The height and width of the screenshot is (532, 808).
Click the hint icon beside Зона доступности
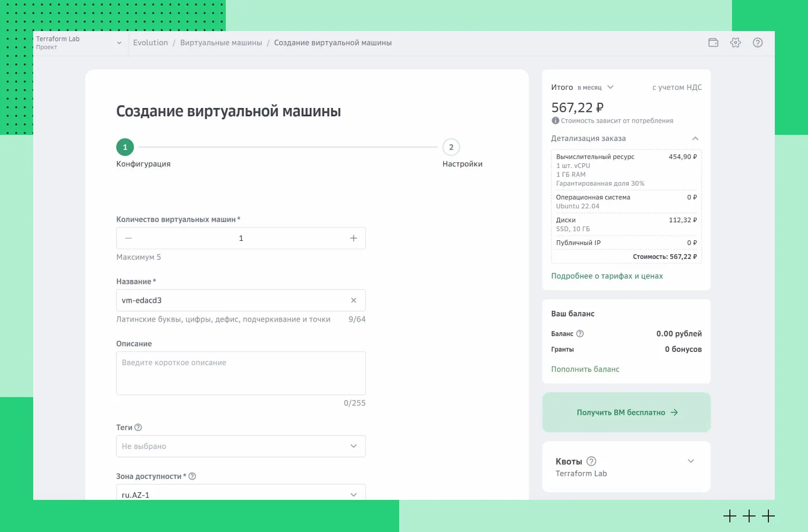tap(193, 476)
